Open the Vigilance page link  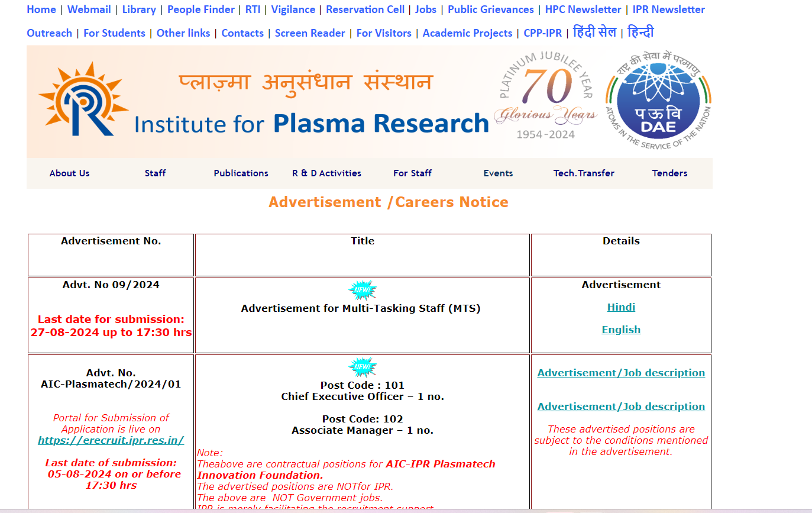(x=293, y=9)
